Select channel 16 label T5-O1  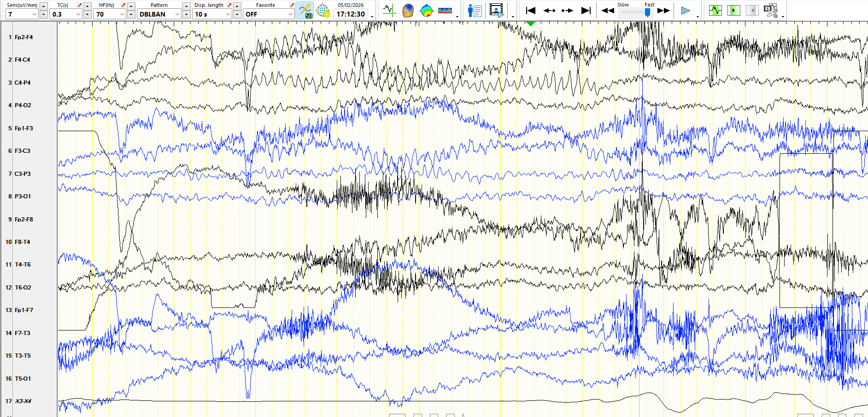[23, 379]
